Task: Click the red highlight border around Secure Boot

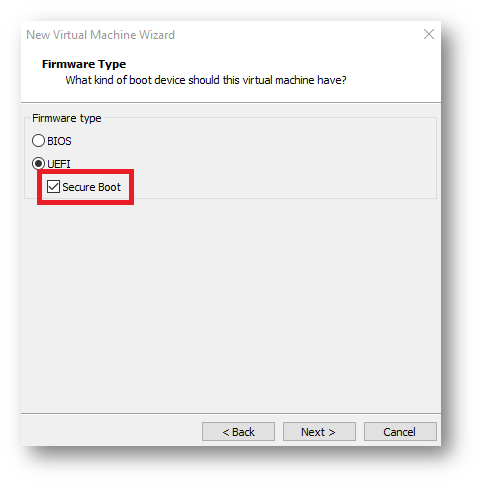Action: point(86,172)
